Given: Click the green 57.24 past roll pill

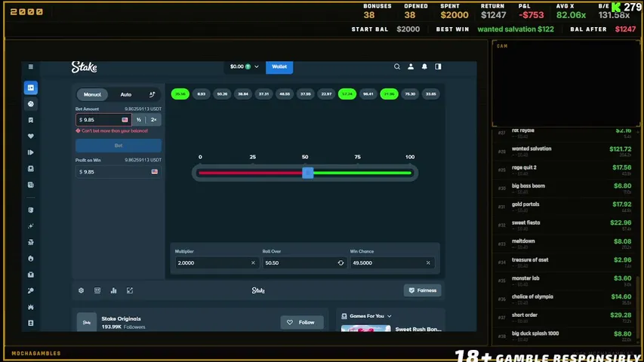Looking at the screenshot, I should tap(347, 94).
